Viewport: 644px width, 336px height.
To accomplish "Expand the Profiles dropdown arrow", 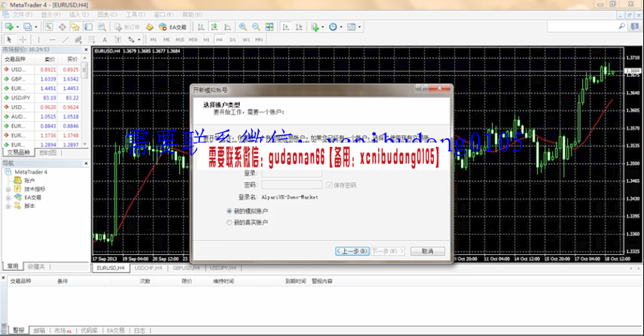I will click(x=36, y=27).
